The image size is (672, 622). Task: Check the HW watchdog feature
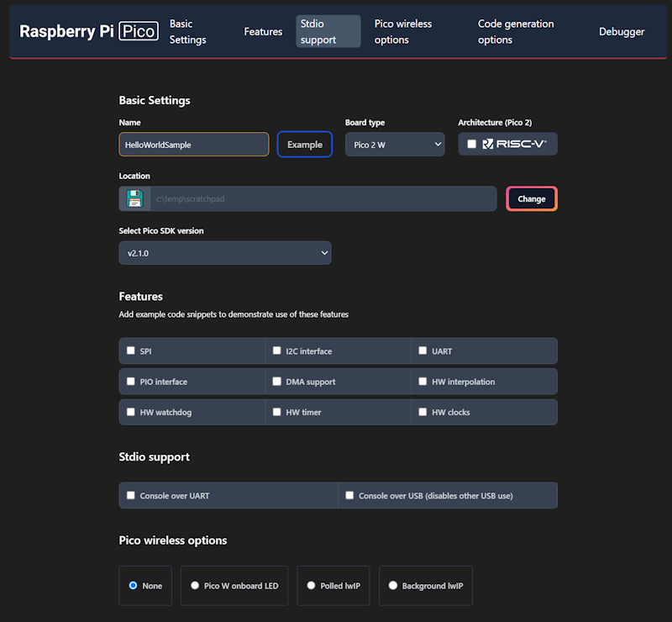point(130,412)
